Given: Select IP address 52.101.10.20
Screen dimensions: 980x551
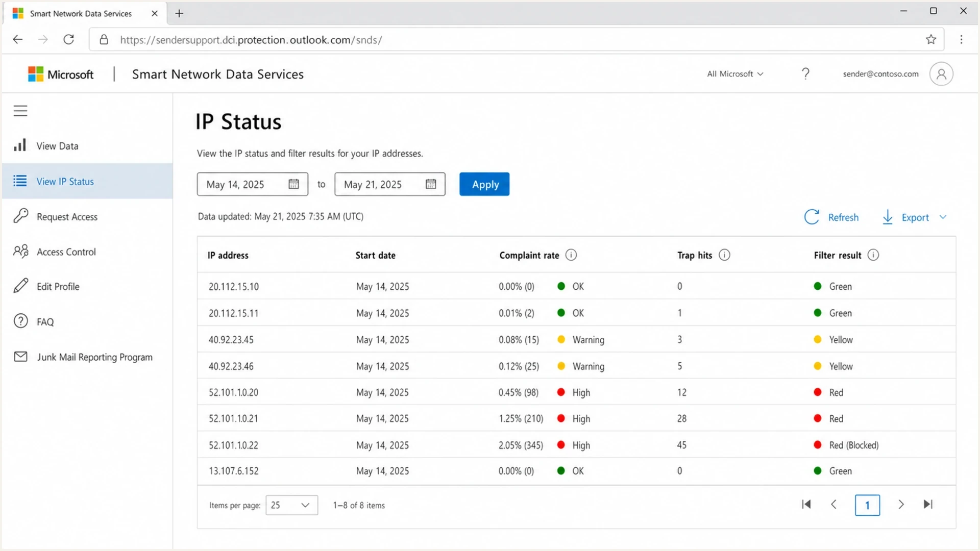Looking at the screenshot, I should click(234, 392).
